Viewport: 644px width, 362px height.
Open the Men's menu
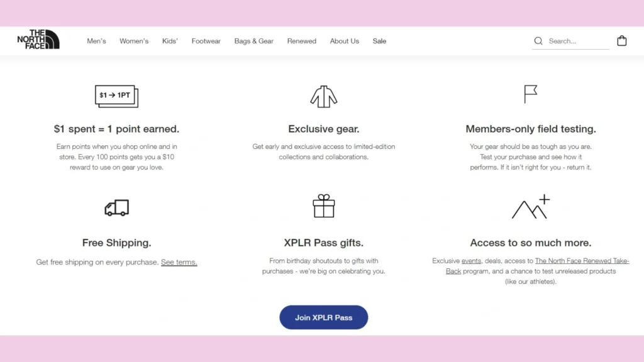click(96, 41)
